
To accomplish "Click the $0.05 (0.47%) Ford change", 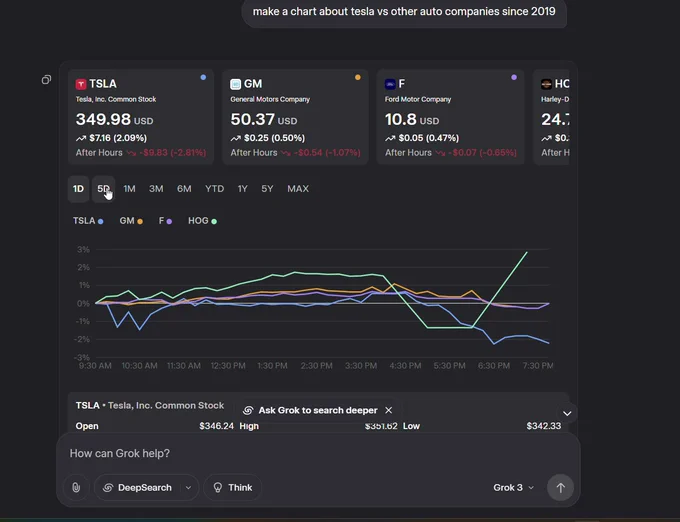I will [x=428, y=138].
